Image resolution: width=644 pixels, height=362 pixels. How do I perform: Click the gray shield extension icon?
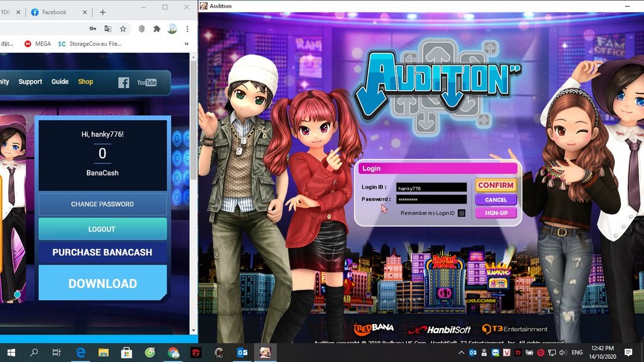click(142, 29)
